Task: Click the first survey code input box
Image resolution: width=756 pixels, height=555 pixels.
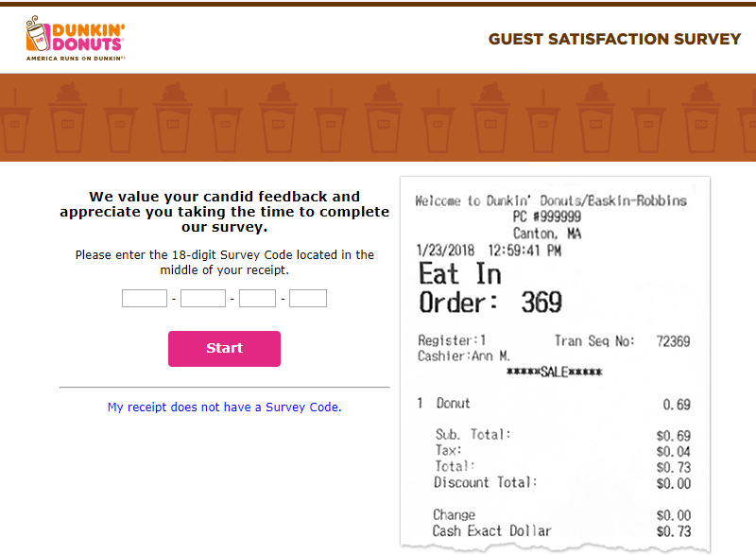Action: (x=144, y=297)
